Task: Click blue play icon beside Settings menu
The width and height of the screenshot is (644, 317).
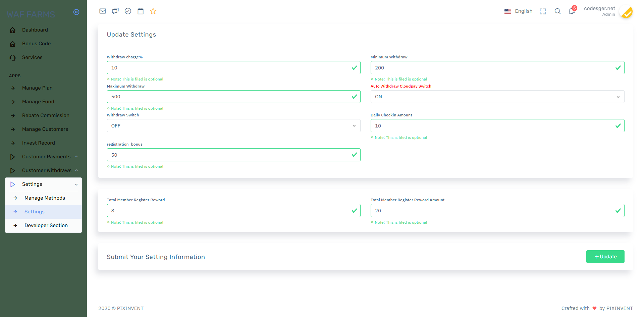Action: (13, 184)
